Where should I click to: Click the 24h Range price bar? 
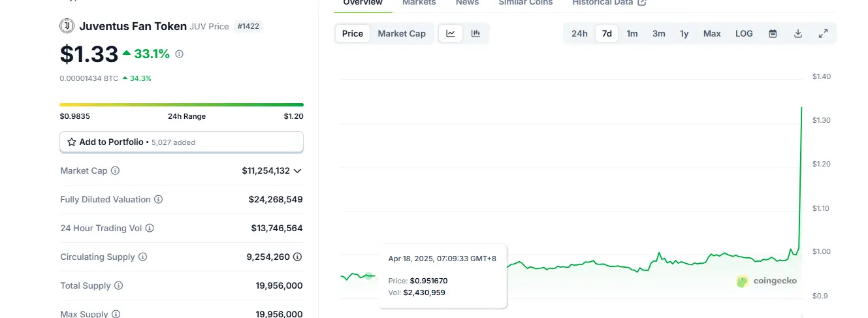tap(181, 104)
